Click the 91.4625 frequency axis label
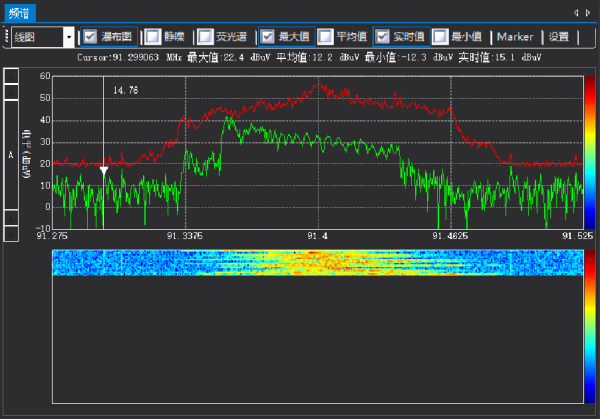Viewport: 600px width, 419px height. click(450, 236)
